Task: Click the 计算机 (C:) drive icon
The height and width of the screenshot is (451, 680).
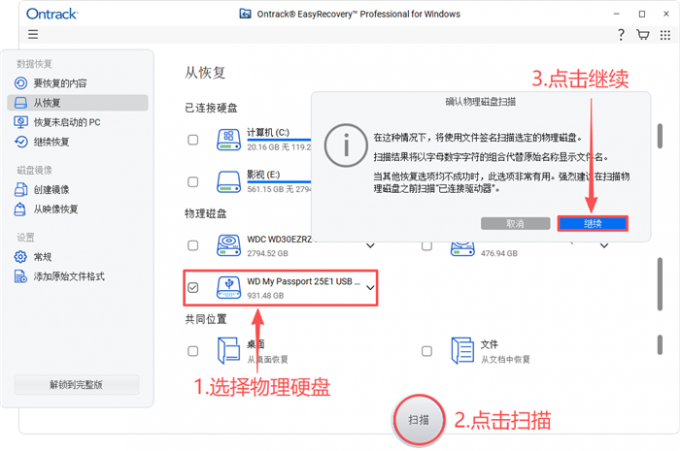Action: coord(229,140)
